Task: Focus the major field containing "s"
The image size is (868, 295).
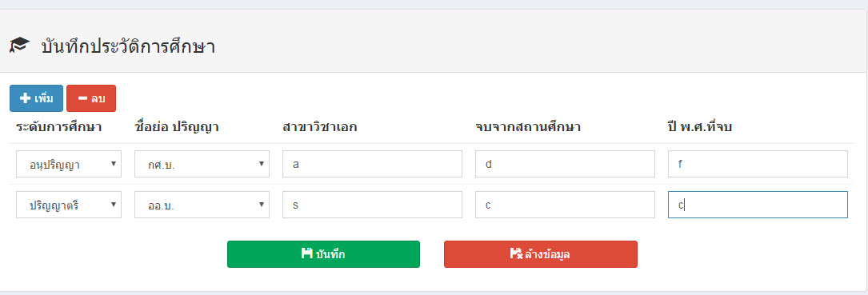Action: [x=372, y=205]
